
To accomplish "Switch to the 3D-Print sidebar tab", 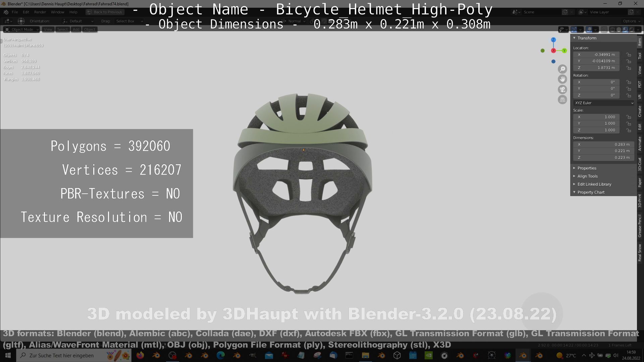I will pyautogui.click(x=640, y=200).
